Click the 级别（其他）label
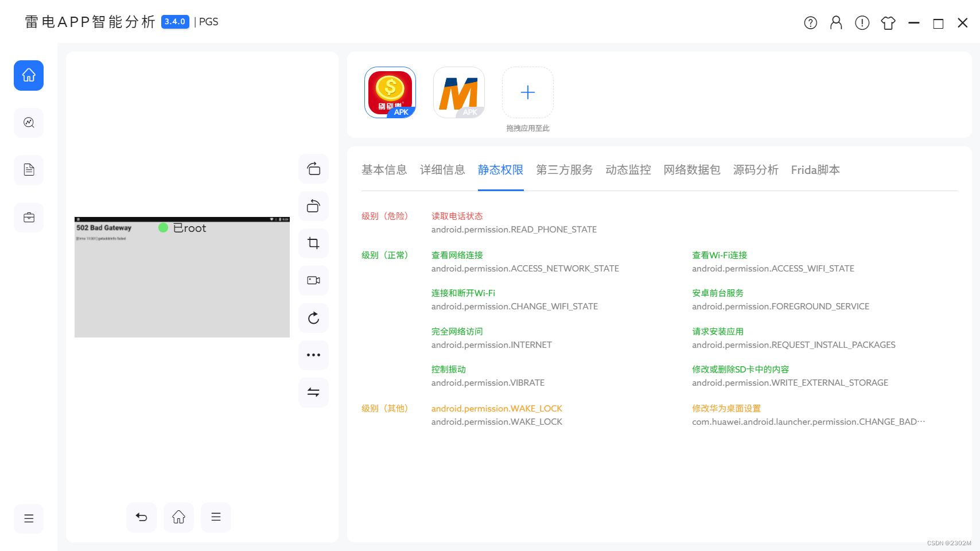The image size is (980, 551). 384,409
